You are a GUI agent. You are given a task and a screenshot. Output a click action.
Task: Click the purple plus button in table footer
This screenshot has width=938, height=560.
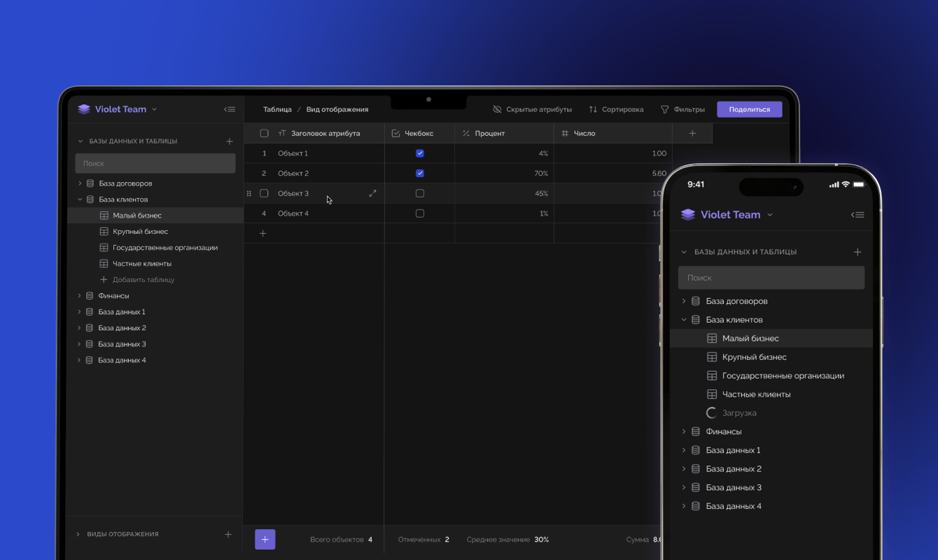point(265,539)
